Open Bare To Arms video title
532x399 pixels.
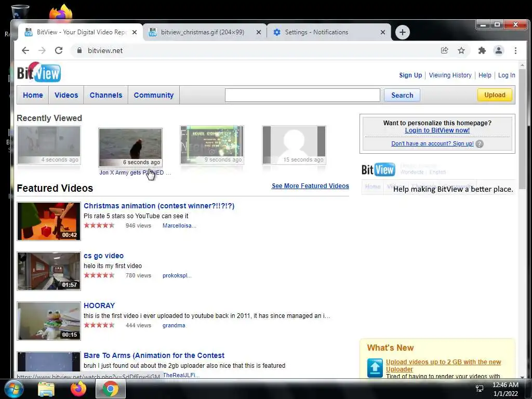pos(154,355)
